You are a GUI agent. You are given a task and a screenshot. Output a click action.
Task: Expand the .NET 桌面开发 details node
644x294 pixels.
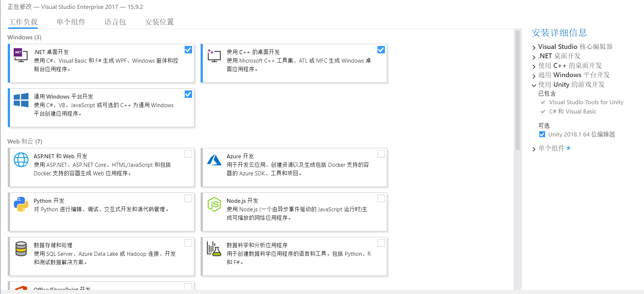[534, 57]
